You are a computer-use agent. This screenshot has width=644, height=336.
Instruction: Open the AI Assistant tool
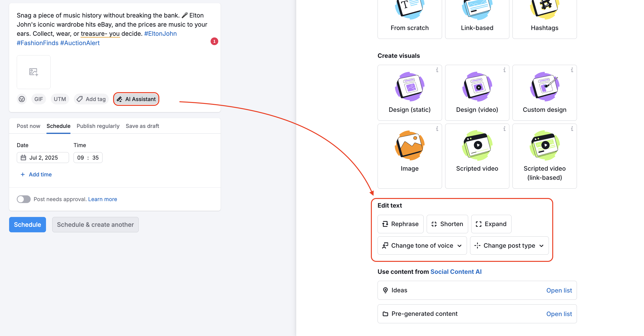[x=136, y=99]
